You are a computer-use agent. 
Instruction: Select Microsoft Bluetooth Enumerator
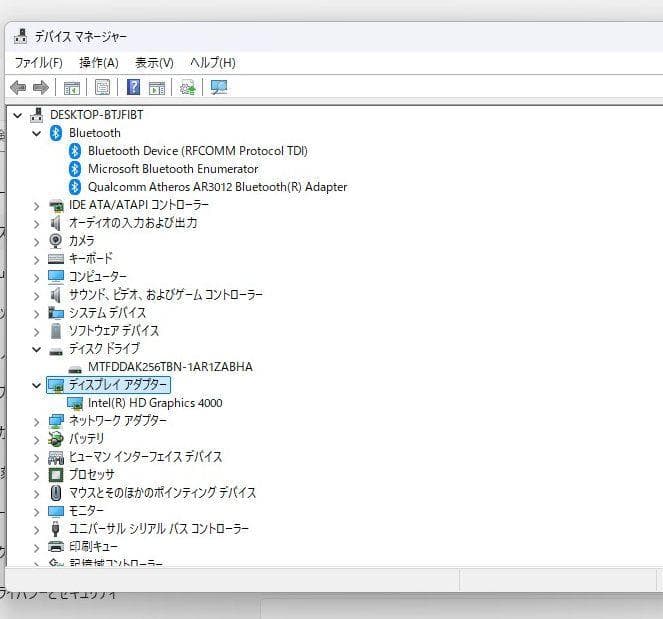click(173, 169)
